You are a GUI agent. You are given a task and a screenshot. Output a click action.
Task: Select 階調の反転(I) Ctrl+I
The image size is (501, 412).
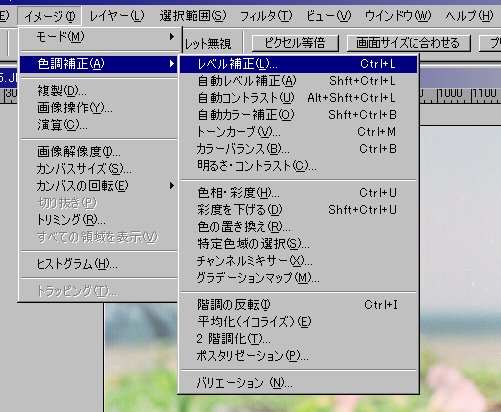298,305
